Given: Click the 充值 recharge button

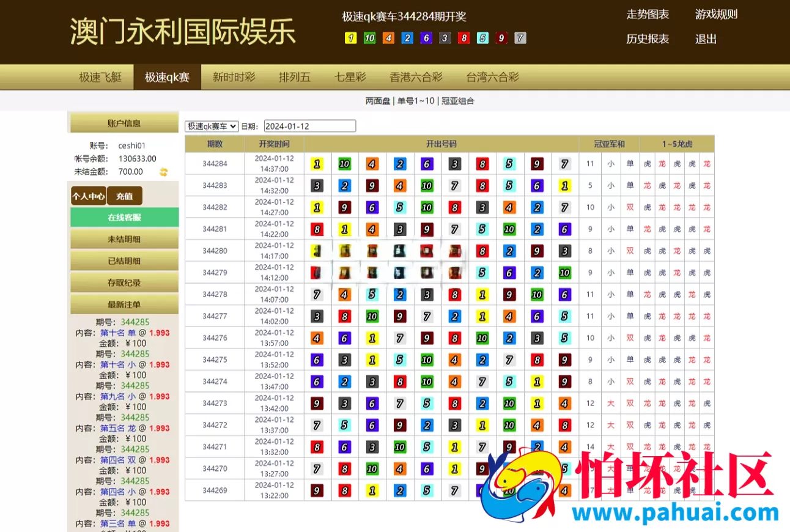Looking at the screenshot, I should click(x=125, y=196).
